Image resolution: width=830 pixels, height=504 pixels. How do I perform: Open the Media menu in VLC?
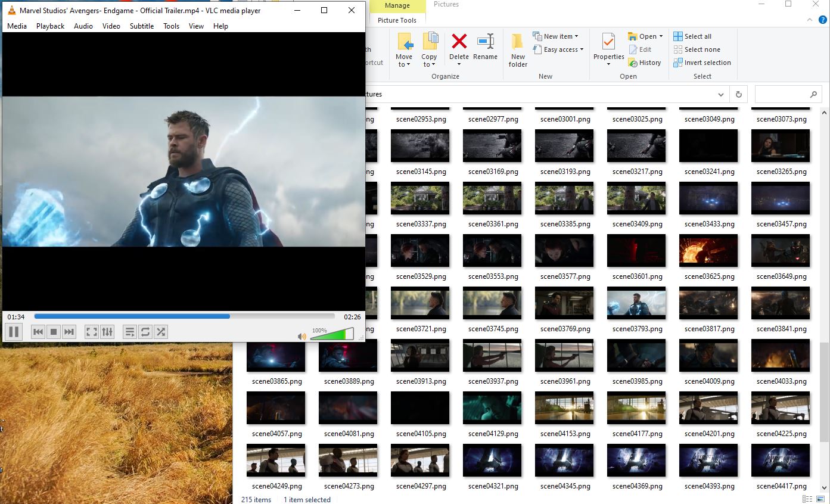(x=17, y=26)
